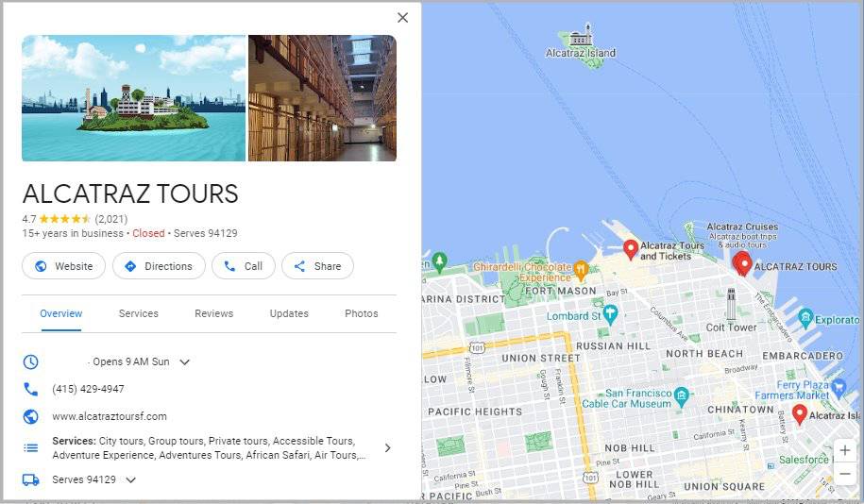This screenshot has width=864, height=504.
Task: Click the CHINATOWN map label
Action: 740,410
